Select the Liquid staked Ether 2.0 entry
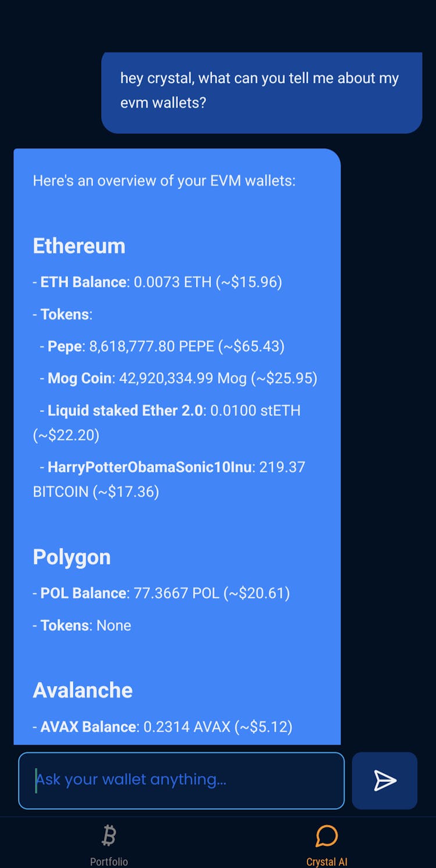The image size is (436, 868). (167, 422)
